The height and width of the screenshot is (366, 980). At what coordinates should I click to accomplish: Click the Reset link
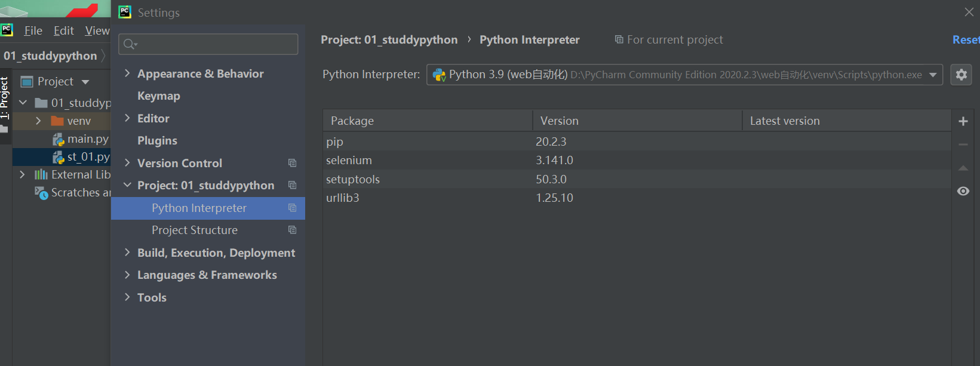965,39
